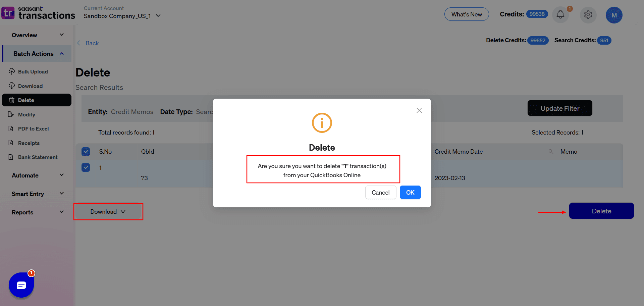Cancel the delete confirmation
Viewport: 644px width, 306px height.
pyautogui.click(x=381, y=192)
